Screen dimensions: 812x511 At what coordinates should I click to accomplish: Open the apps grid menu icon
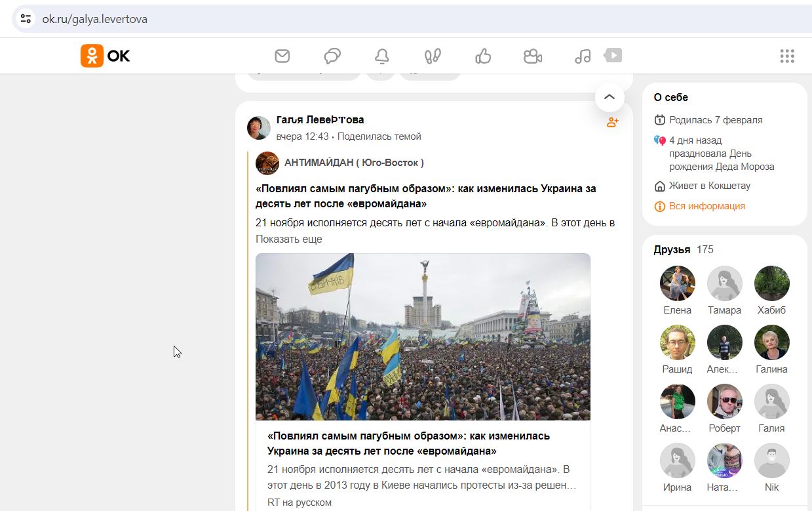(787, 56)
